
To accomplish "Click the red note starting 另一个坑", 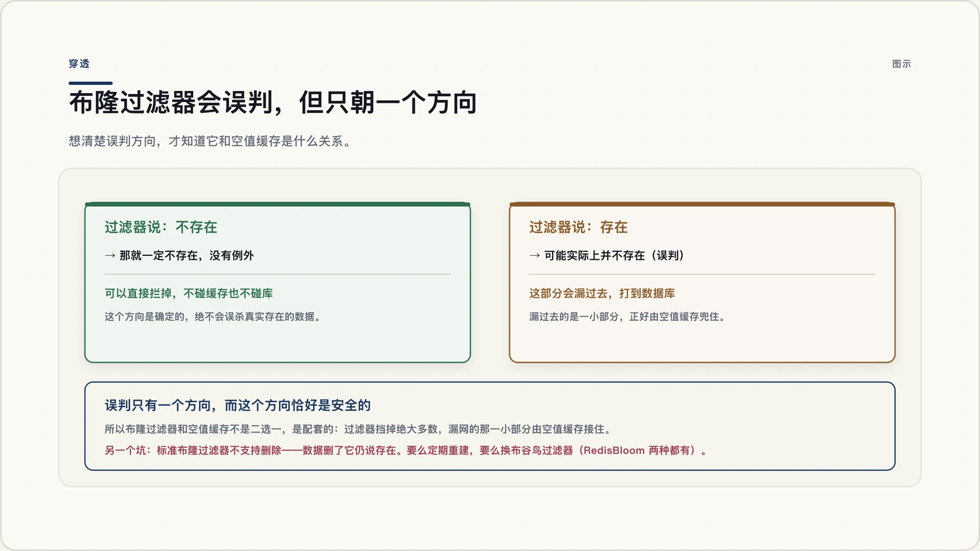I will click(x=406, y=450).
